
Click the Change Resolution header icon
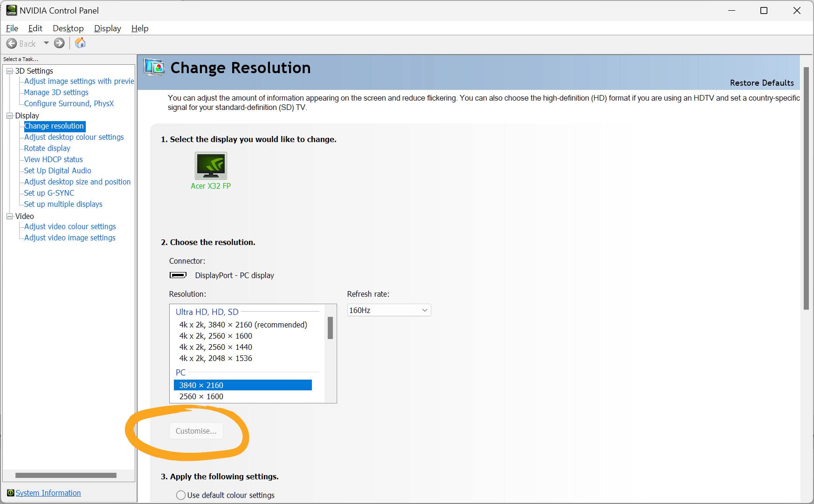pyautogui.click(x=154, y=68)
